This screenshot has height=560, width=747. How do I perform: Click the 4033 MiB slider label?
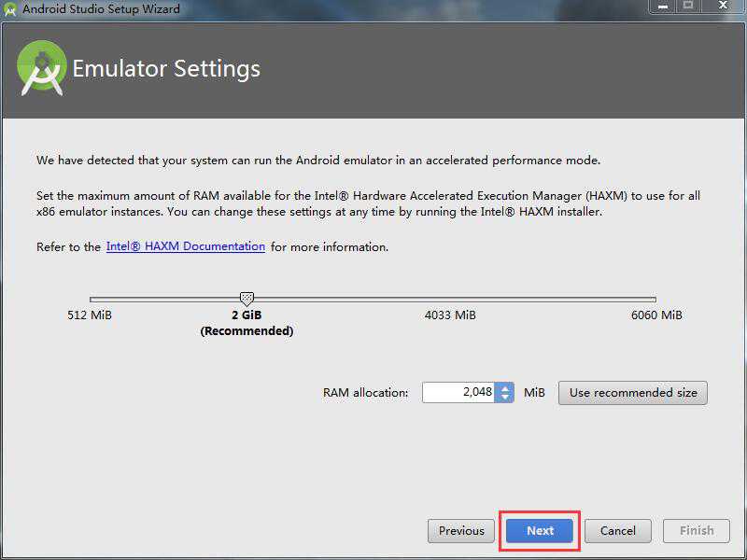450,315
